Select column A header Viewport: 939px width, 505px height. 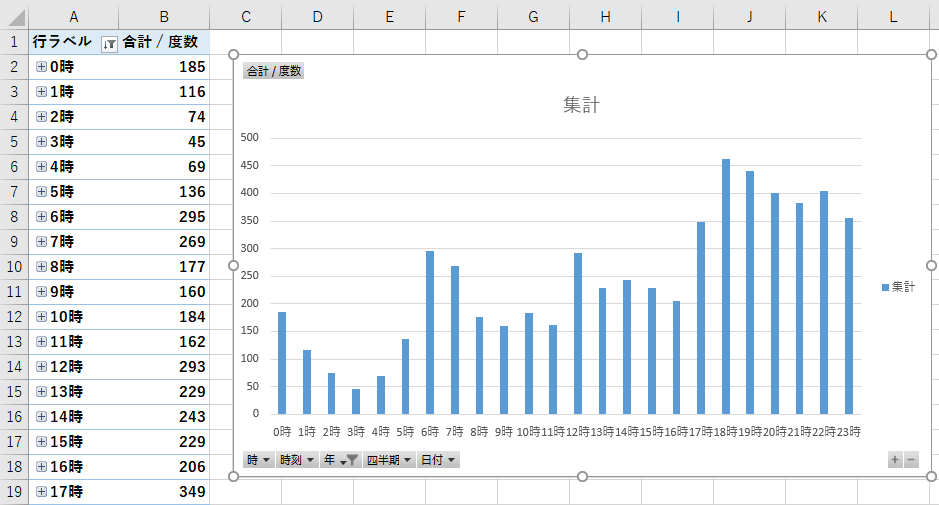(73, 15)
